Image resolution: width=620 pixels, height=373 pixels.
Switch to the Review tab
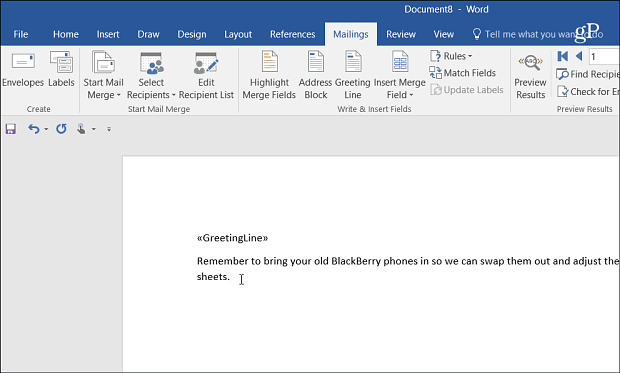[x=401, y=34]
